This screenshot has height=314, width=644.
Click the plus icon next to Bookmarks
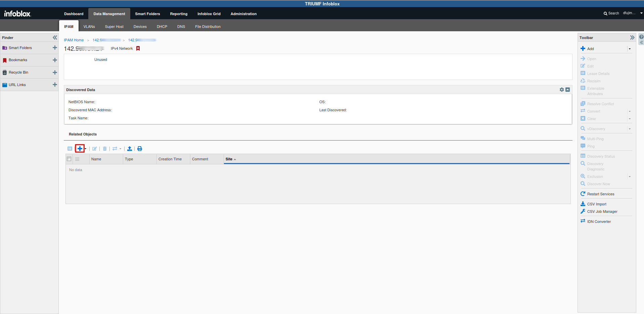click(x=55, y=60)
